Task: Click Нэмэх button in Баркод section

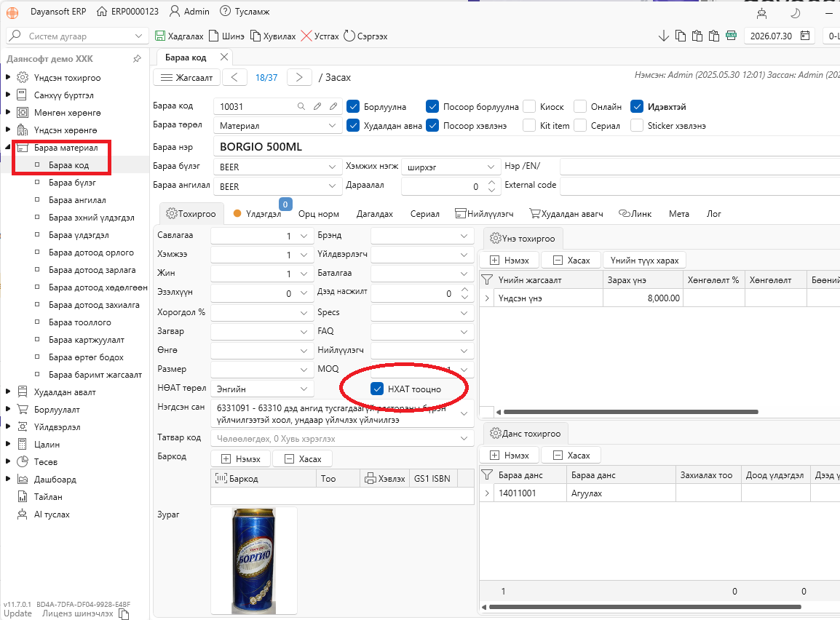Action: tap(240, 459)
